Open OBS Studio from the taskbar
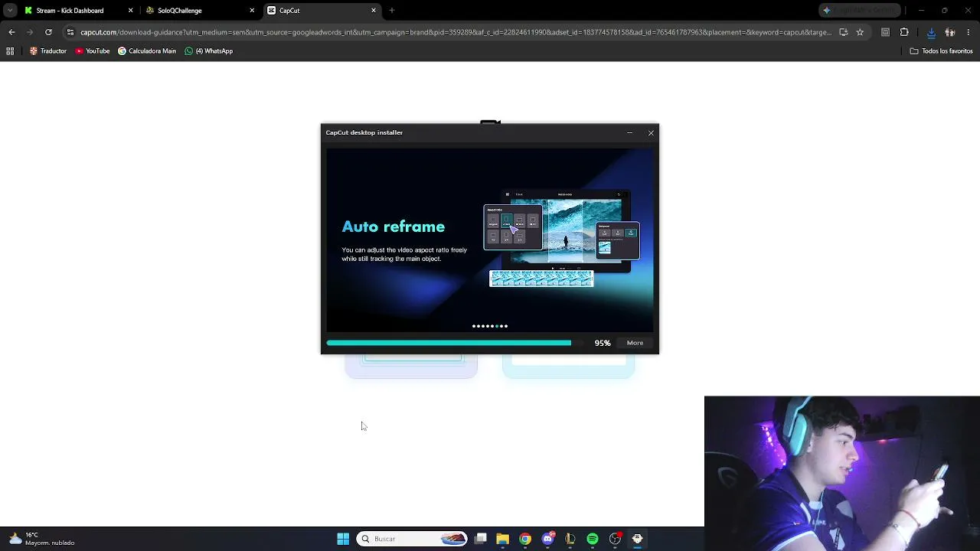Screen dimensions: 980x551 coord(615,539)
